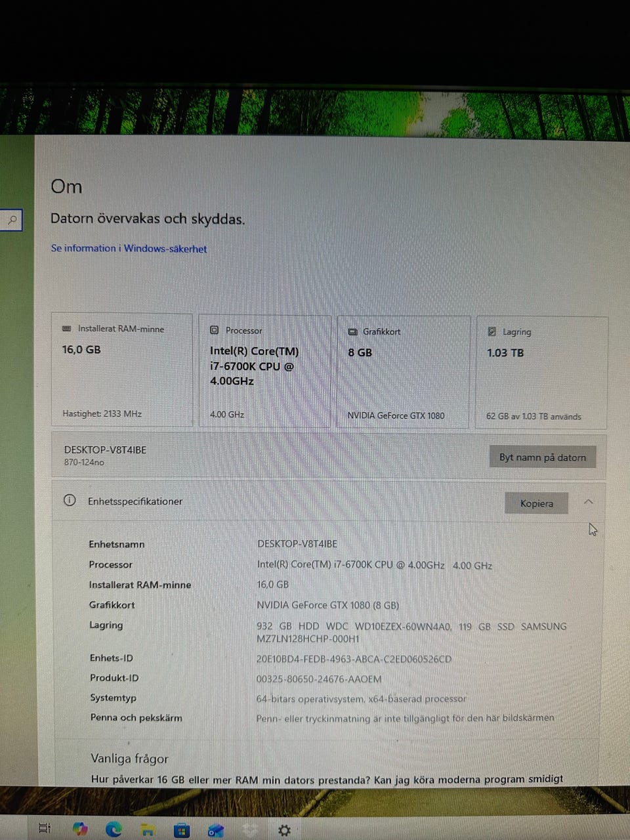This screenshot has width=630, height=840.
Task: Click the Settings gear in the taskbar
Action: (284, 831)
